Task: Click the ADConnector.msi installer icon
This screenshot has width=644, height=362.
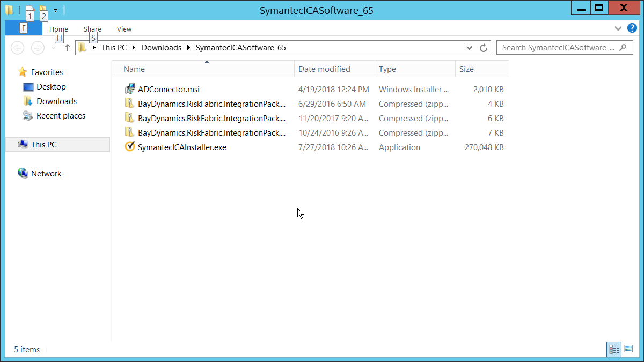Action: point(129,90)
